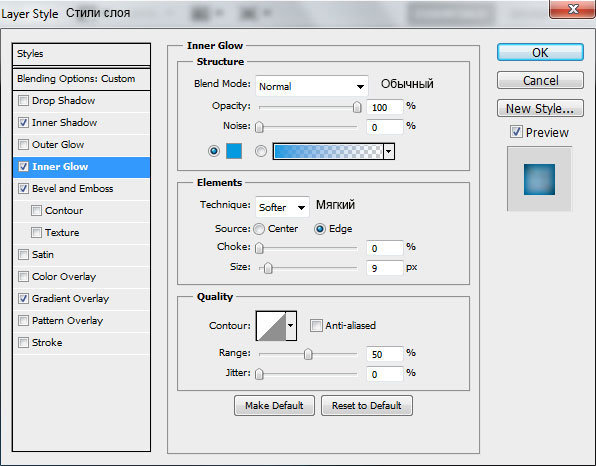The width and height of the screenshot is (596, 466).
Task: Tick the Stroke checkbox
Action: point(23,343)
